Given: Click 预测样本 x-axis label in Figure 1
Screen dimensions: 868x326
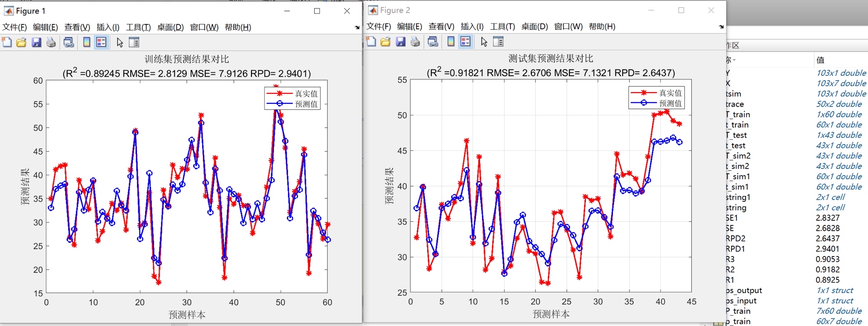Looking at the screenshot, I should tap(187, 315).
